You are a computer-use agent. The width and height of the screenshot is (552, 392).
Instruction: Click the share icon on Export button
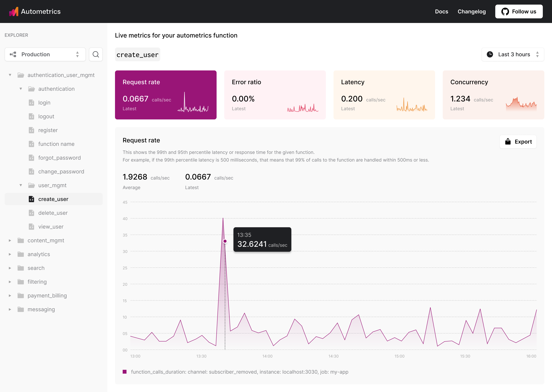pyautogui.click(x=508, y=141)
